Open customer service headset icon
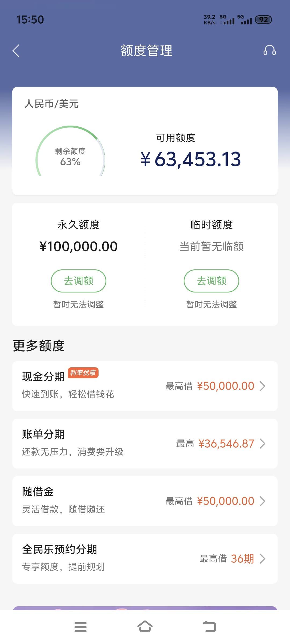The height and width of the screenshot is (644, 290). (270, 50)
